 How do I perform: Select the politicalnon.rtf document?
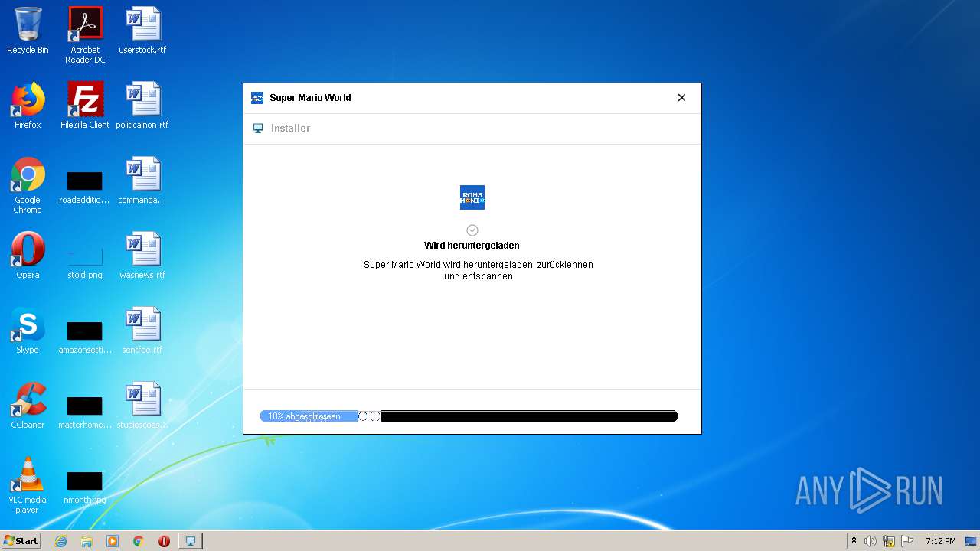click(x=142, y=106)
